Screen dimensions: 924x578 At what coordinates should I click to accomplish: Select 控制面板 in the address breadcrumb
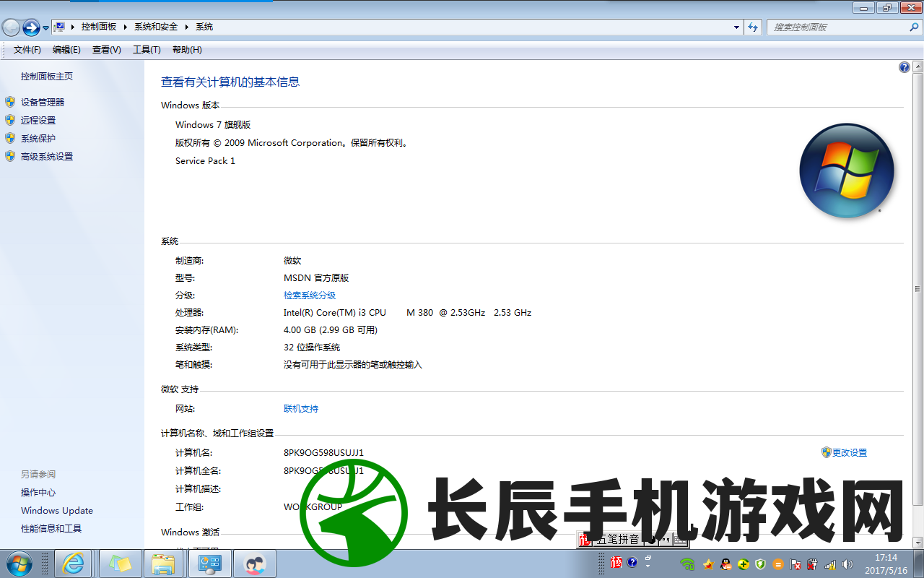[99, 27]
